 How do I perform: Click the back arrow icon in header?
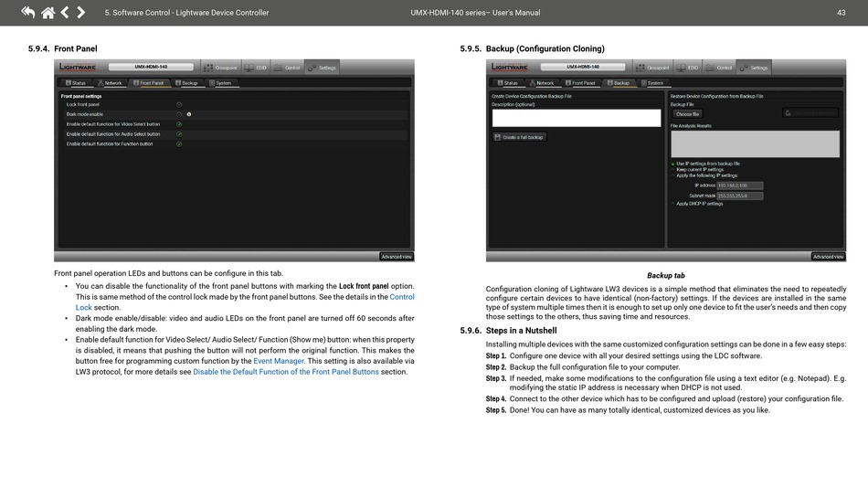pos(27,13)
